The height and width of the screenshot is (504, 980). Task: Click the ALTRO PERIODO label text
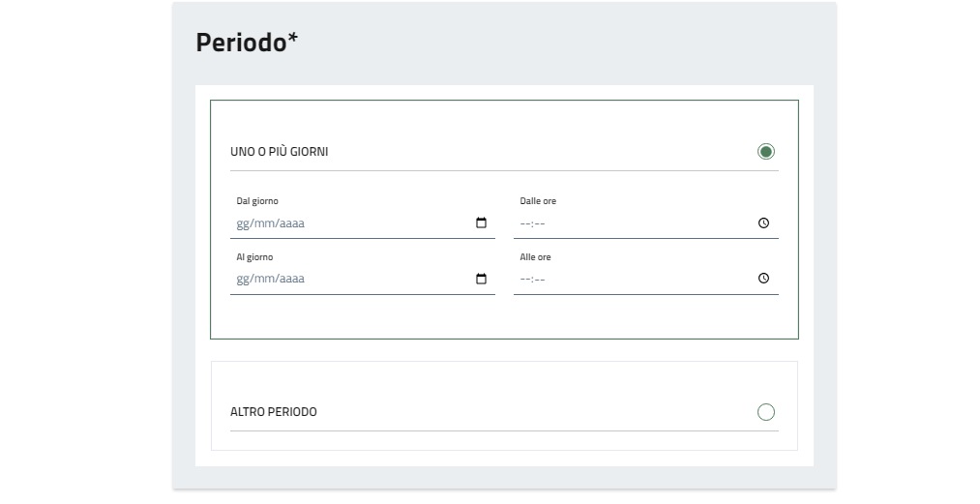click(x=273, y=412)
